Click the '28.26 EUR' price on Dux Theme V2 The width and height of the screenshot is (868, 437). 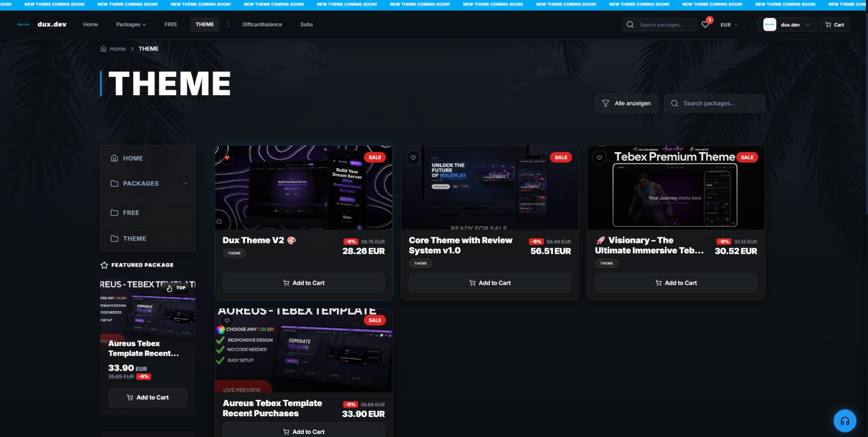point(364,251)
